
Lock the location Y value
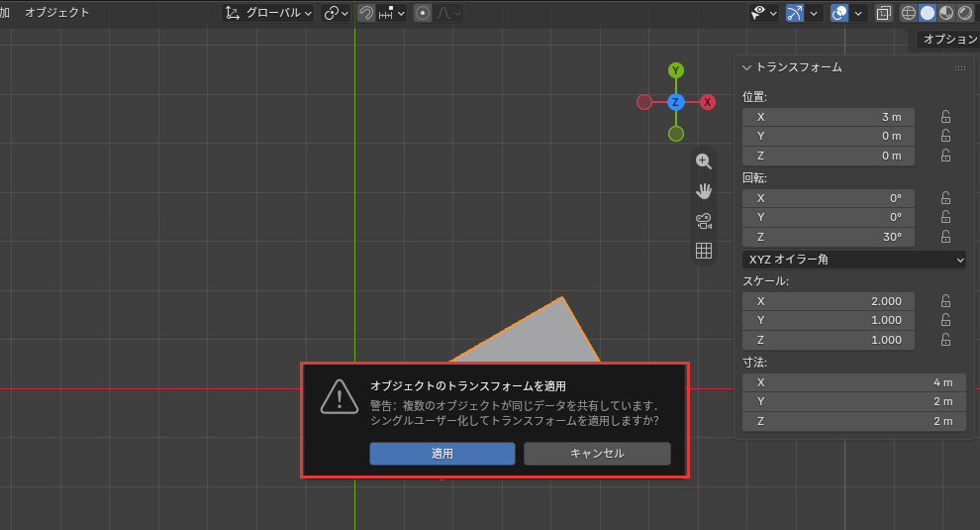pos(945,136)
